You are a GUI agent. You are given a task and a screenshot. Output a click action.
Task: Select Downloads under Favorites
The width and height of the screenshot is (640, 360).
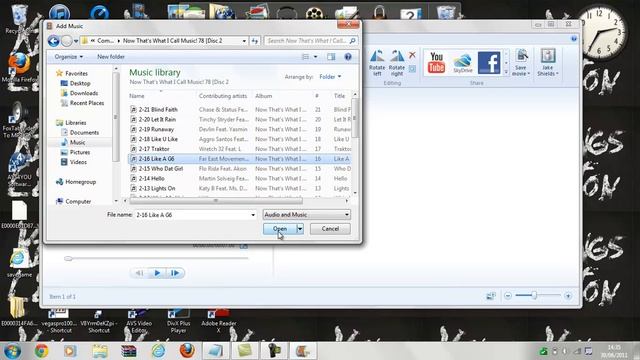click(84, 93)
